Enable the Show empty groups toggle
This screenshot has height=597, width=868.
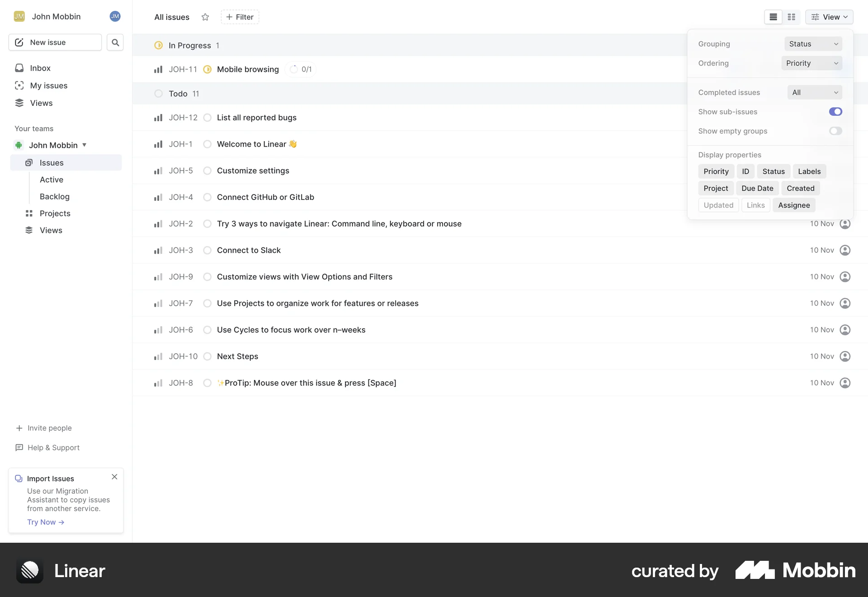point(835,131)
